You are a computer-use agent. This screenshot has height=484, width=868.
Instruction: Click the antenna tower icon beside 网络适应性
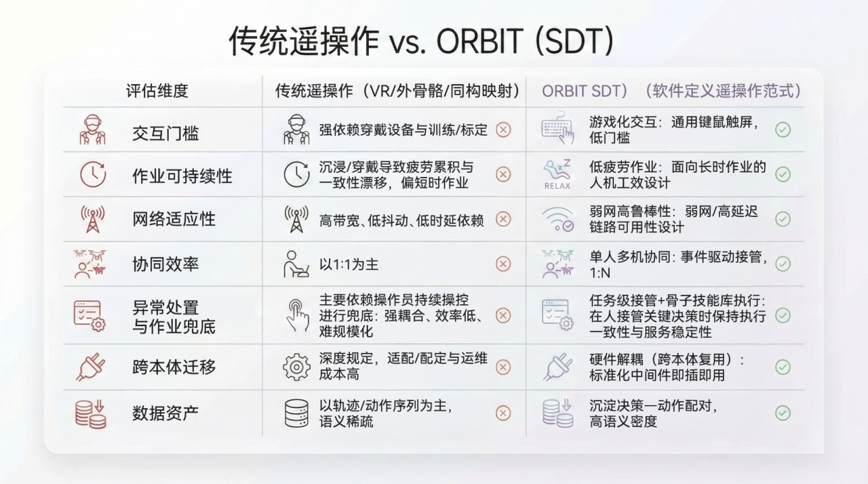tap(93, 219)
